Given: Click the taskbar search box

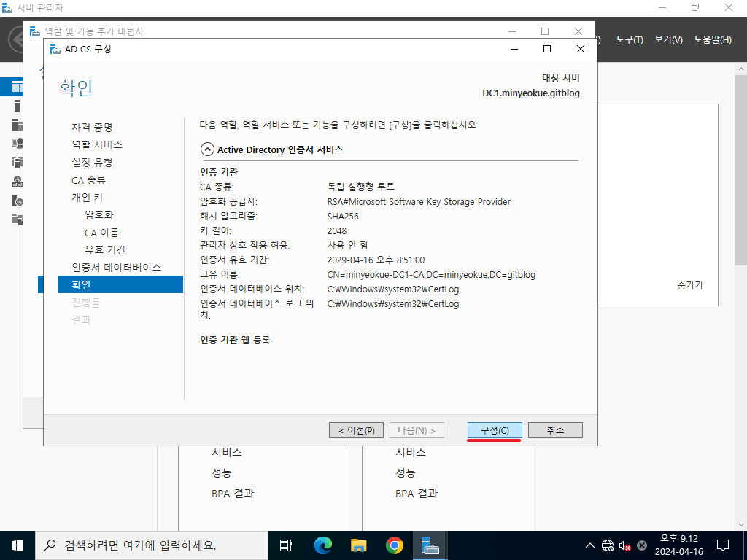Looking at the screenshot, I should point(152,545).
